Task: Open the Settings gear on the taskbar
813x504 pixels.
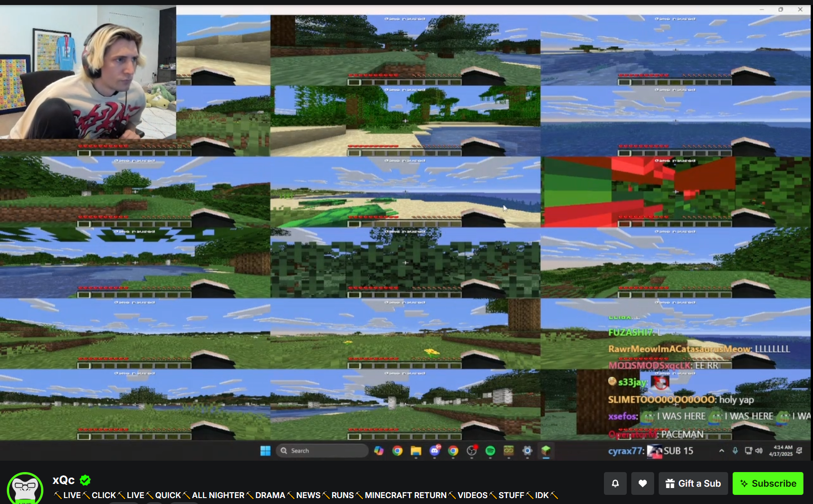Action: coord(527,451)
